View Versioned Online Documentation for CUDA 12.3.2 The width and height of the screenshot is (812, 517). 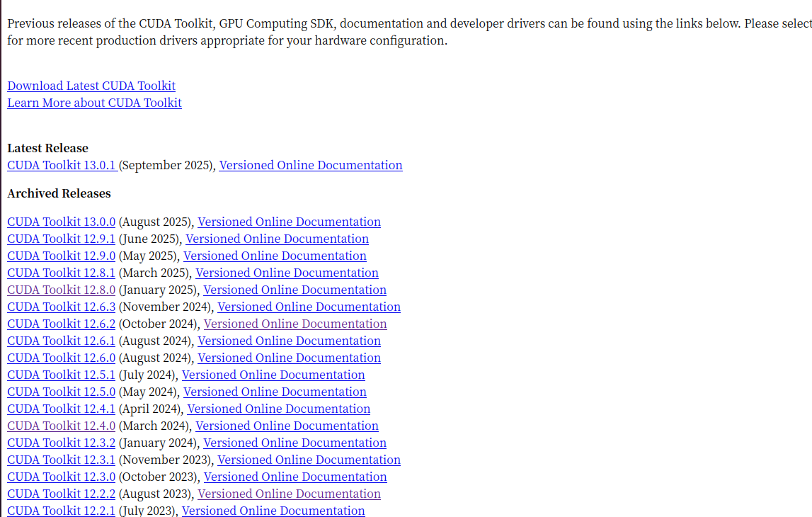click(x=295, y=443)
